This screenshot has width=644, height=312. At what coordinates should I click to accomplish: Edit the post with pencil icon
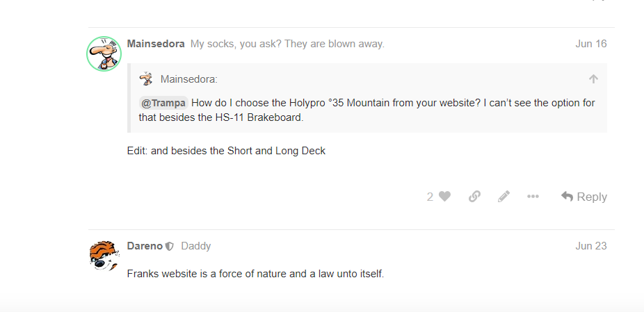click(x=504, y=197)
